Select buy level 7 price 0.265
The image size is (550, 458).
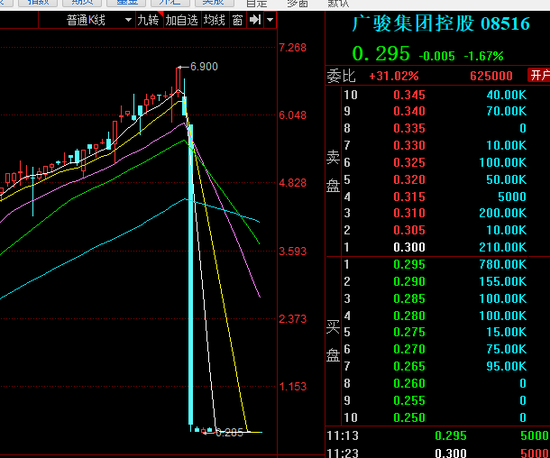[409, 367]
